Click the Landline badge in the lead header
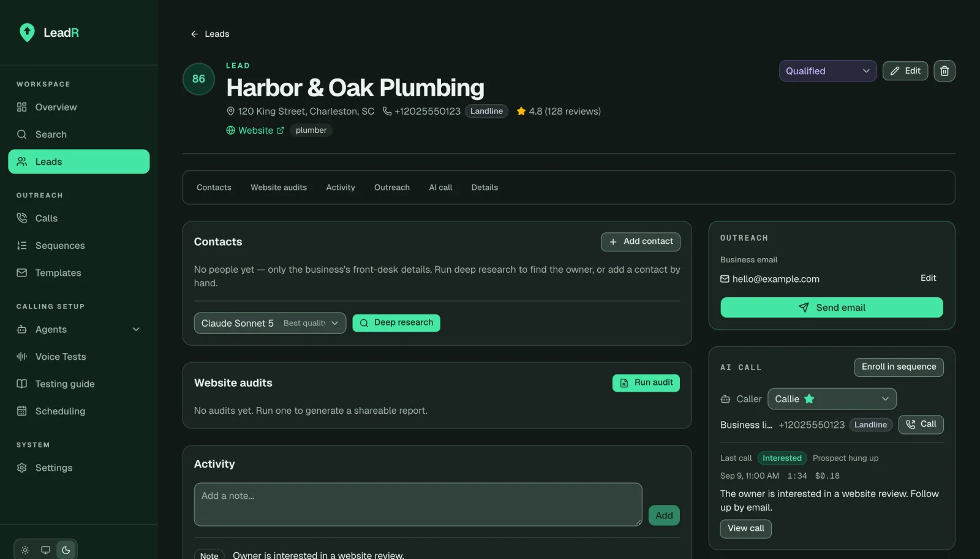The height and width of the screenshot is (559, 980). click(x=486, y=112)
